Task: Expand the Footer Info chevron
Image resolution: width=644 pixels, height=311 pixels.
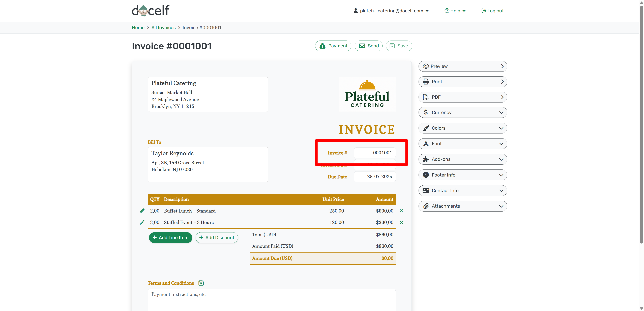Action: pyautogui.click(x=501, y=175)
